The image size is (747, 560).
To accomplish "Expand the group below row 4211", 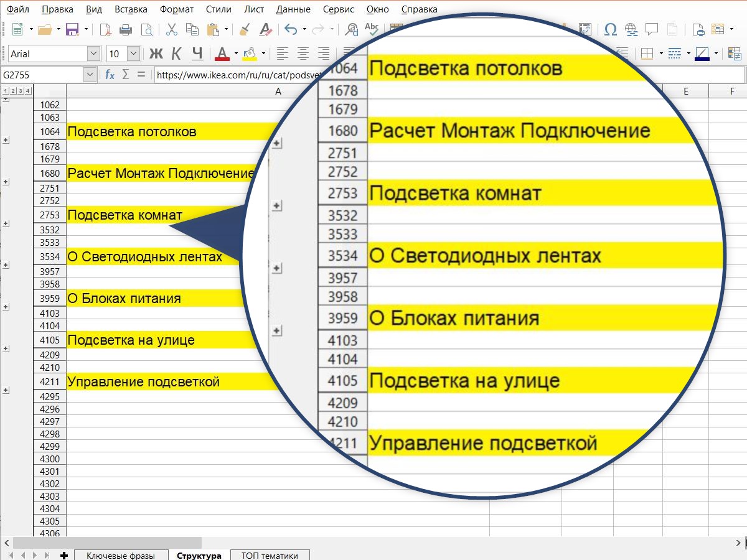I will (x=6, y=390).
